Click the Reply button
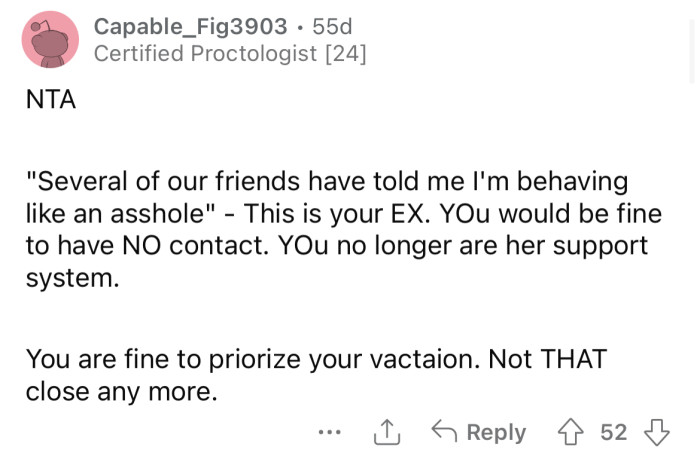The image size is (700, 462). tap(495, 432)
